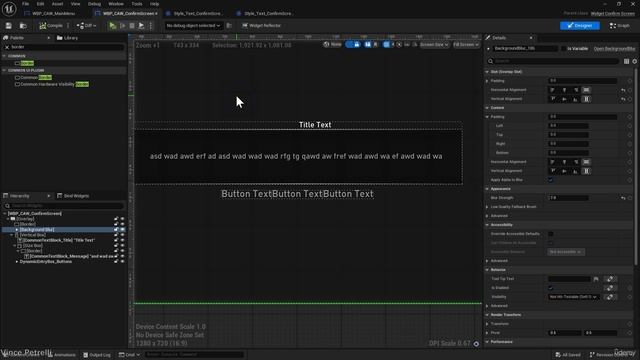Screen dimensions: 640x360
Task: Switch to the Library tab
Action: tap(67, 38)
